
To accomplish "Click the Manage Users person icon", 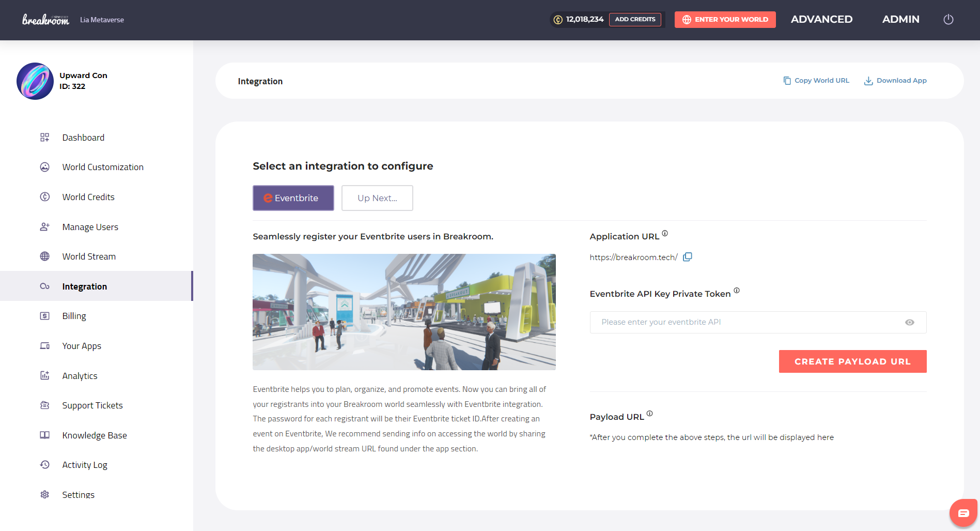I will pos(45,227).
